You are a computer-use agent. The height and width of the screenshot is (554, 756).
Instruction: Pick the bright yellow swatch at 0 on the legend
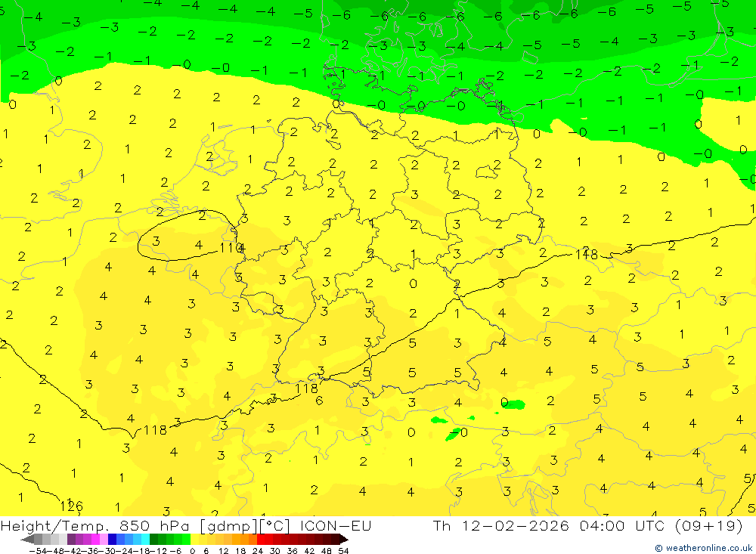coord(194,540)
